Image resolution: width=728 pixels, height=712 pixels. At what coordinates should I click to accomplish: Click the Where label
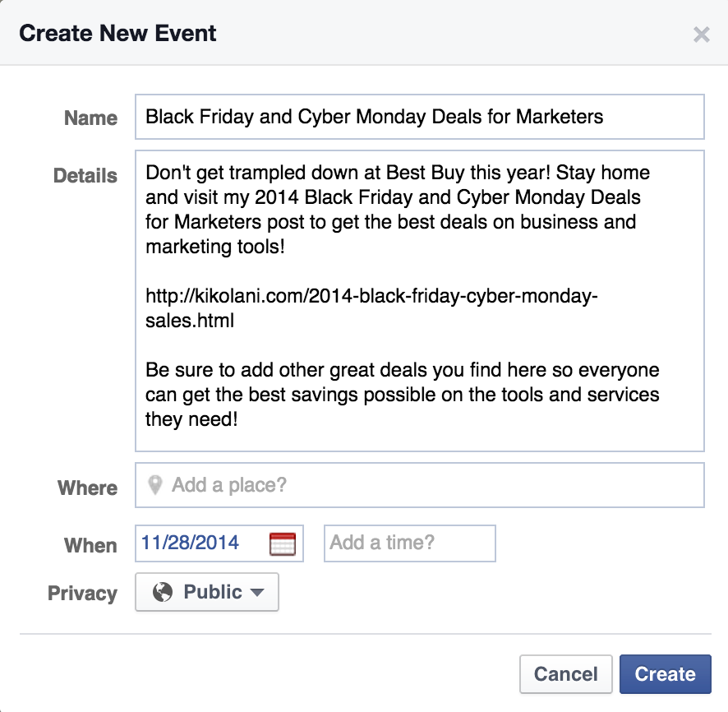88,488
